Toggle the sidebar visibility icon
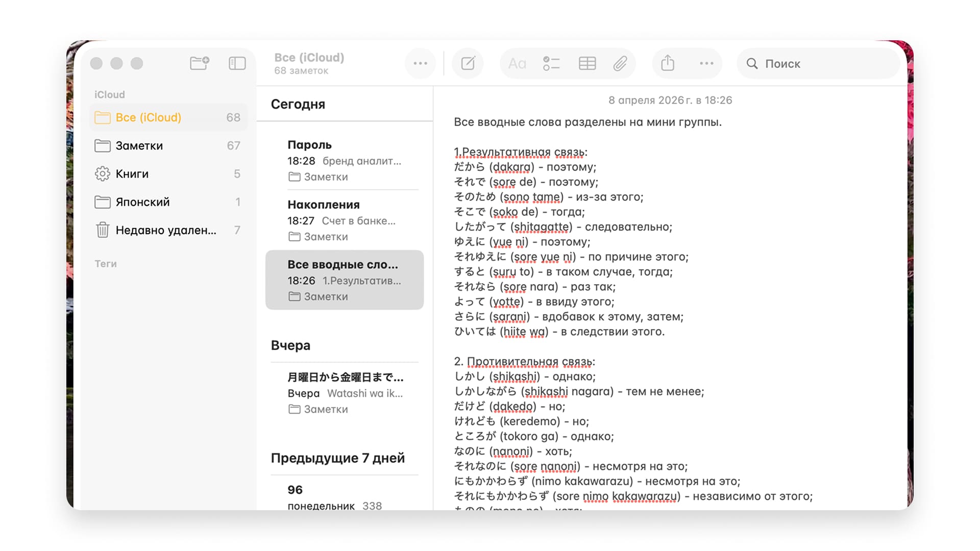 pos(237,63)
